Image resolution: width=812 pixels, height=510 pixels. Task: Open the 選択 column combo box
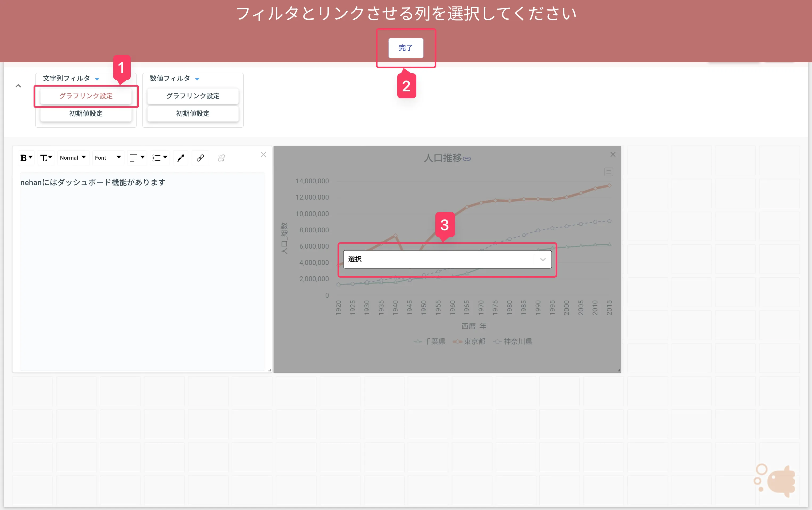coord(447,259)
